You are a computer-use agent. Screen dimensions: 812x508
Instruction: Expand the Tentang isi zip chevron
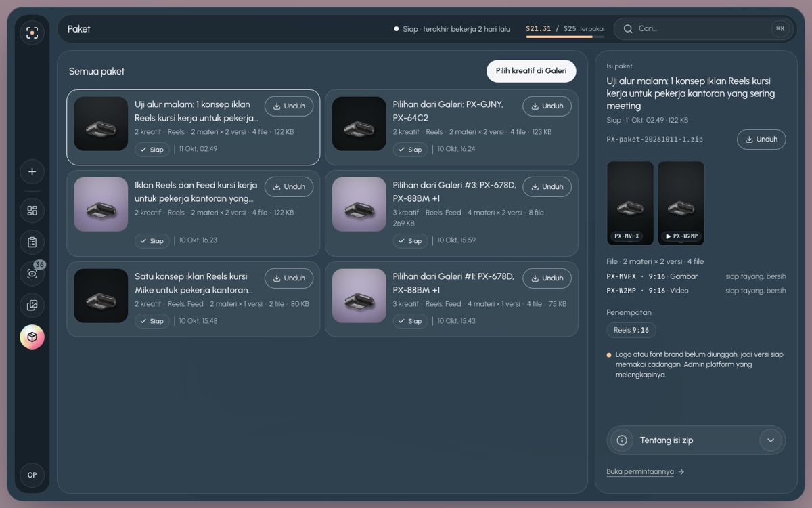click(x=770, y=440)
